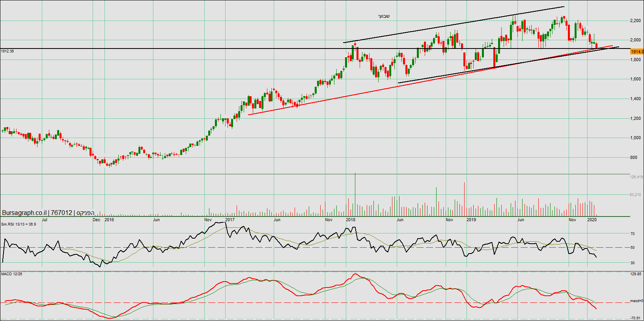Click the 50 level on RSI axis

point(633,248)
